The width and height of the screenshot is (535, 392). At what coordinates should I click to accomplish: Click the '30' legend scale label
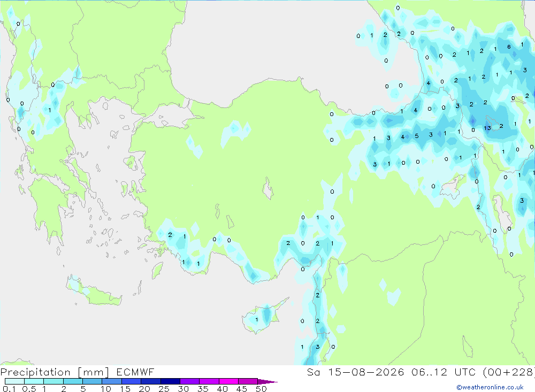tap(184, 389)
